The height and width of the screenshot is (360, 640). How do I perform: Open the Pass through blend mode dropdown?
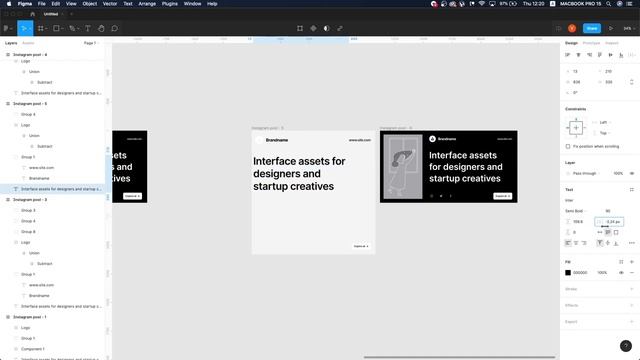pos(586,173)
